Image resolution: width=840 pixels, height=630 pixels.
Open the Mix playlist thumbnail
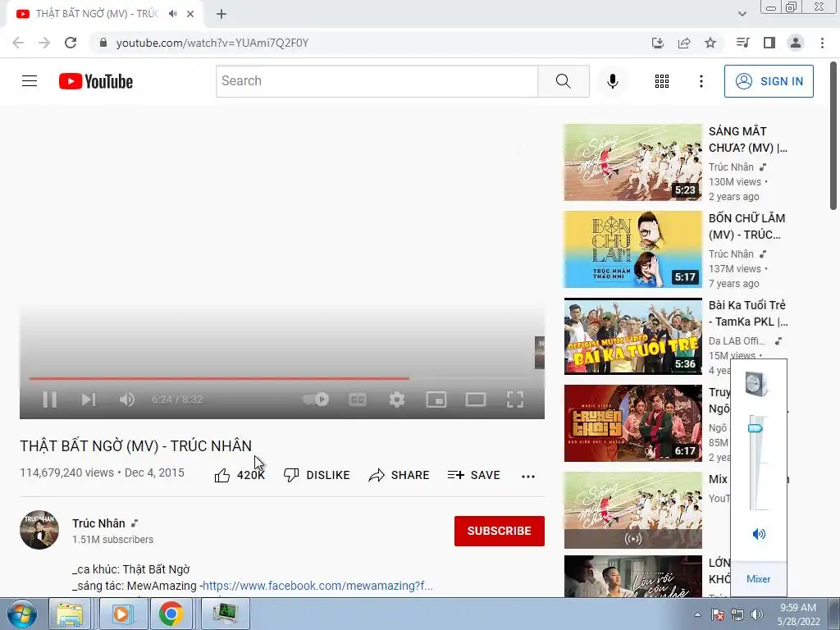(632, 510)
